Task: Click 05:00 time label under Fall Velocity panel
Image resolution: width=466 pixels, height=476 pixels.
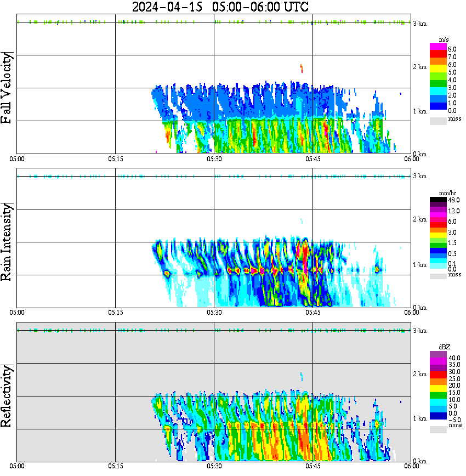Action: click(x=17, y=159)
